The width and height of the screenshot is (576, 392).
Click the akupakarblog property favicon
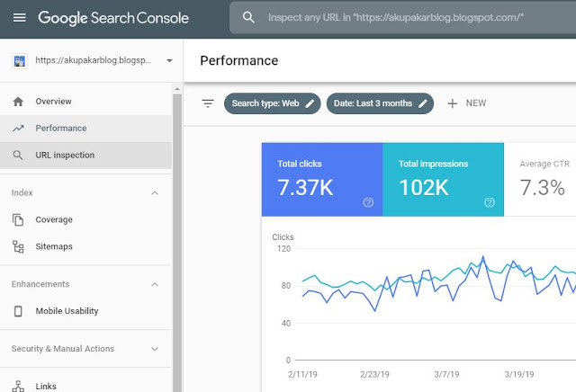click(20, 60)
